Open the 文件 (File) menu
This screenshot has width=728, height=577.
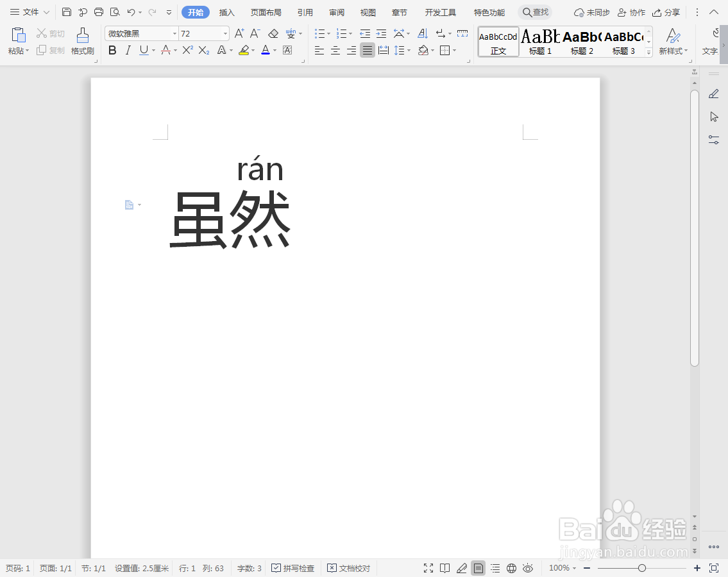pyautogui.click(x=30, y=12)
